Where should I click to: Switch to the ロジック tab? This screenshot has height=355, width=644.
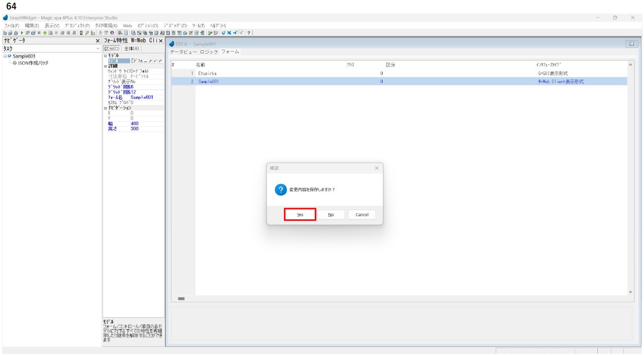[x=209, y=52]
